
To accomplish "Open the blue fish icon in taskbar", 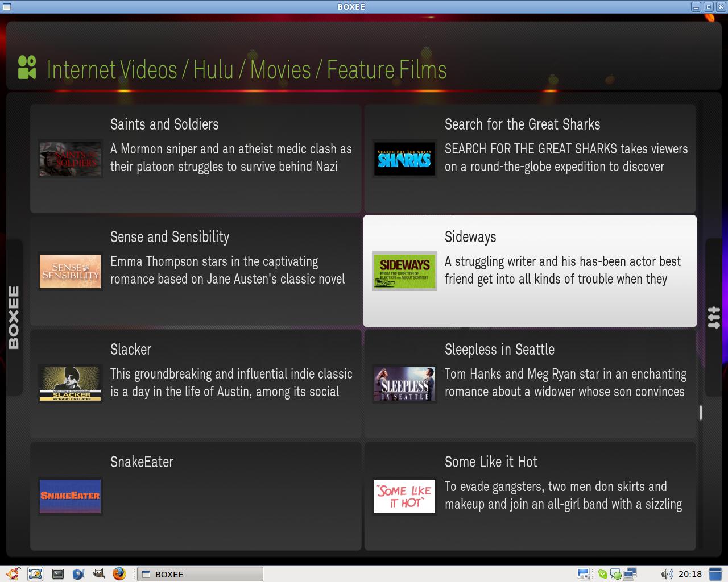I will [x=78, y=574].
